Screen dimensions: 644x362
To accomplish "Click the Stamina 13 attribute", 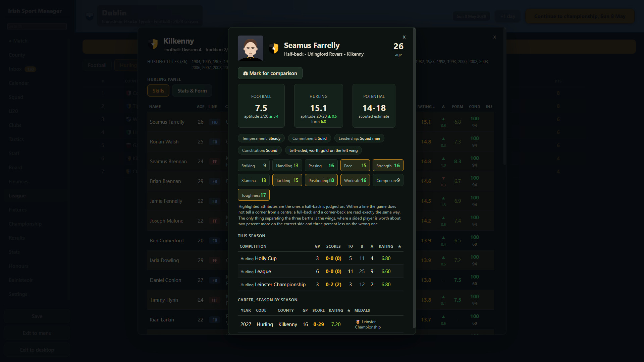I will point(254,180).
